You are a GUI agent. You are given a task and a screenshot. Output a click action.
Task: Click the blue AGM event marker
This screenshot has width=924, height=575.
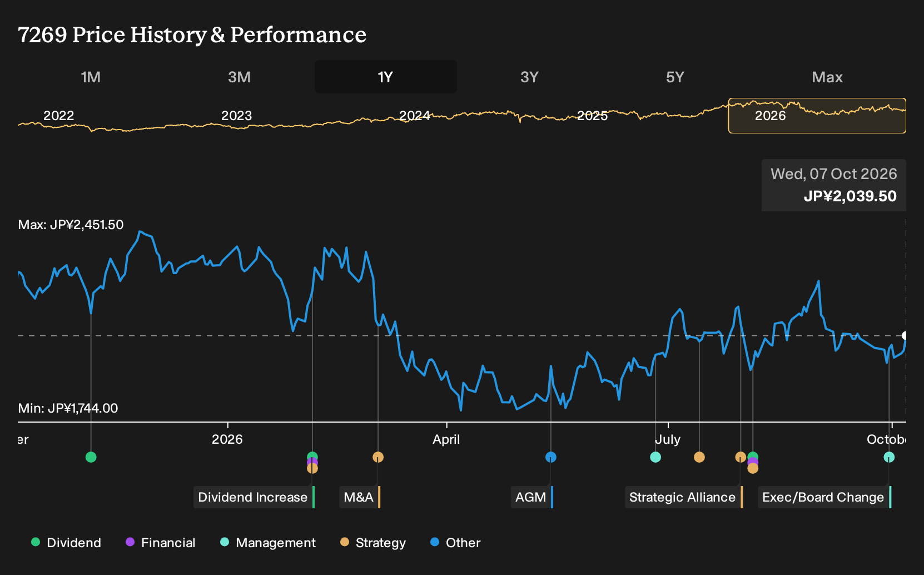coord(551,457)
